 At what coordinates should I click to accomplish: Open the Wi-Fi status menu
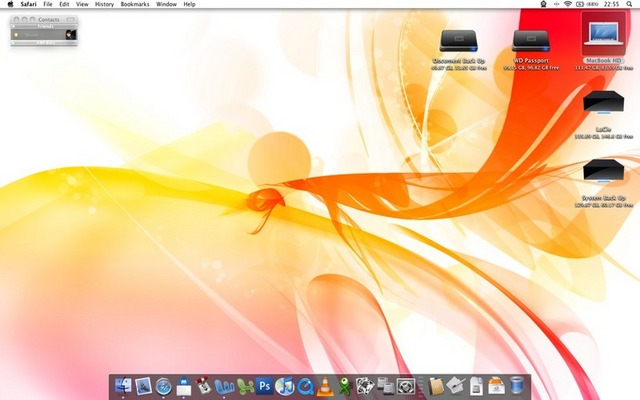(x=567, y=4)
